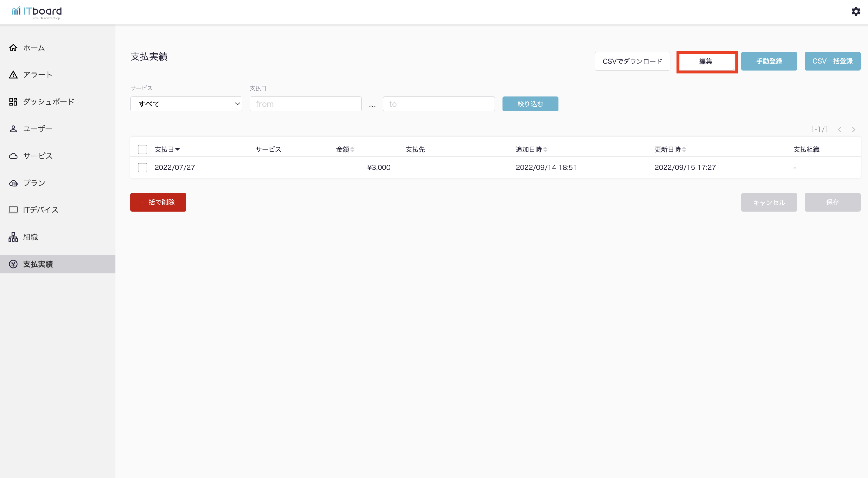
Task: Select 支払実績 in the sidebar
Action: pos(38,264)
